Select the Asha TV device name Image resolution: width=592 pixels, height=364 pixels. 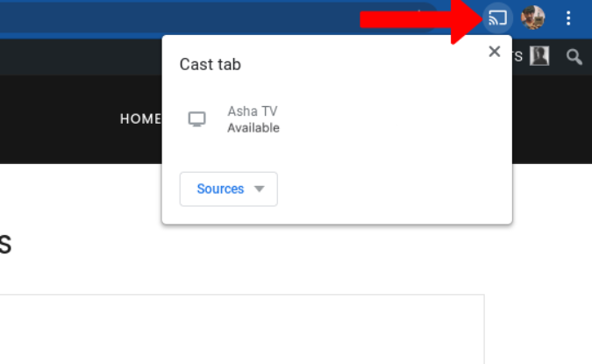(x=253, y=111)
